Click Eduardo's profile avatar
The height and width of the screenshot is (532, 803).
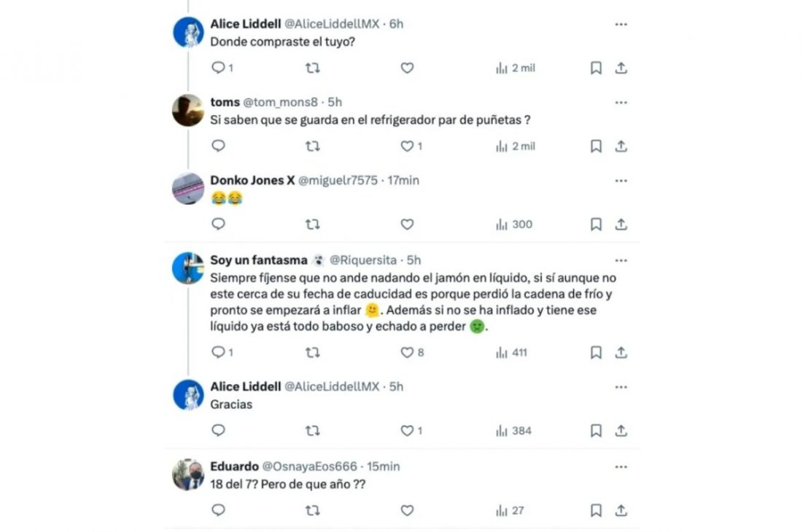(x=188, y=474)
